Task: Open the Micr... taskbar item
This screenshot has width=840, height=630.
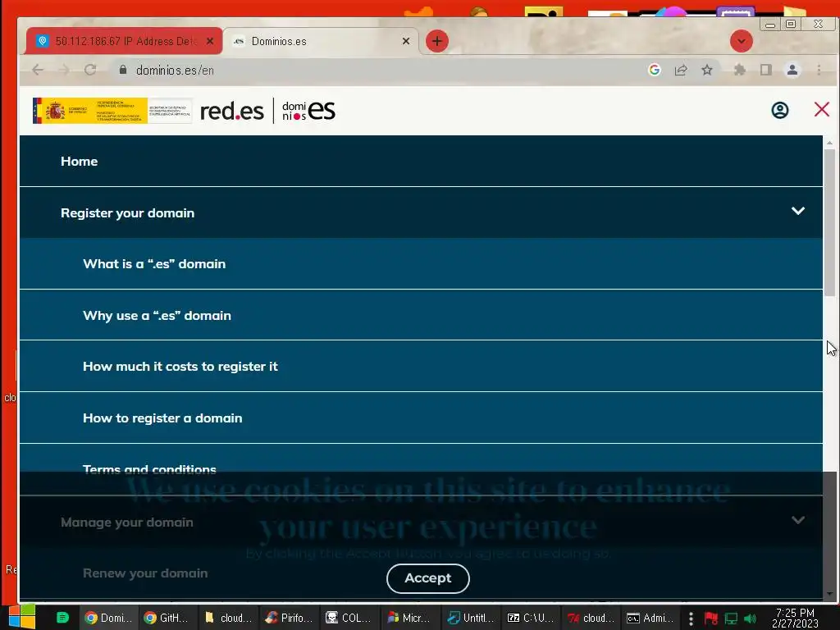Action: pos(411,618)
